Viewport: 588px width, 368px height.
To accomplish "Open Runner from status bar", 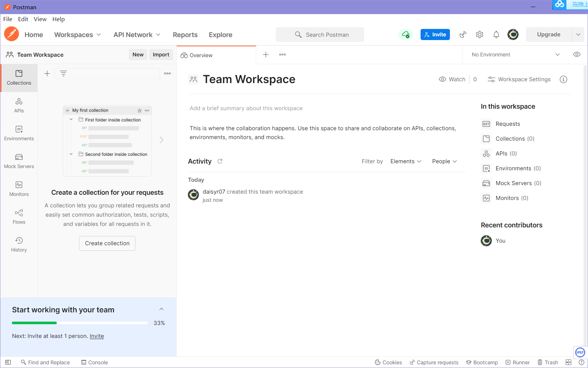I will tap(517, 362).
